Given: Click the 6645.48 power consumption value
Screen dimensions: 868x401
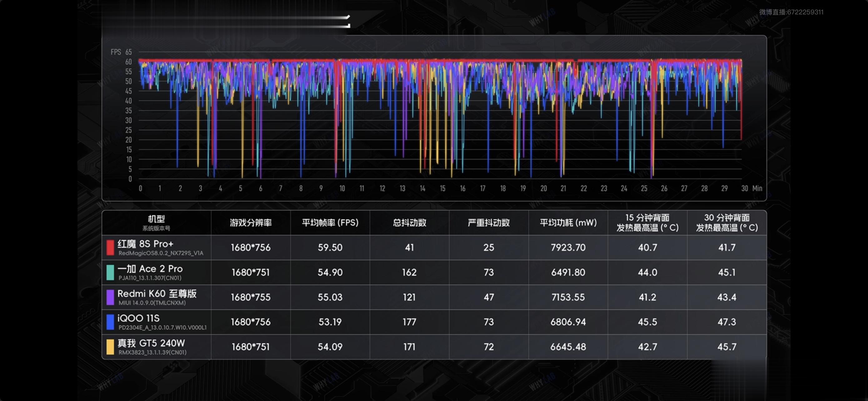Looking at the screenshot, I should click(x=568, y=347).
